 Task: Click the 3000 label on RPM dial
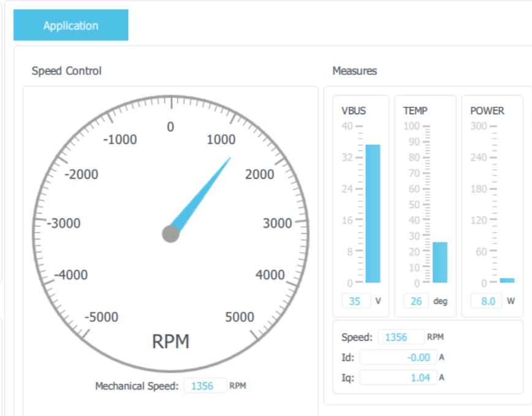pyautogui.click(x=278, y=223)
